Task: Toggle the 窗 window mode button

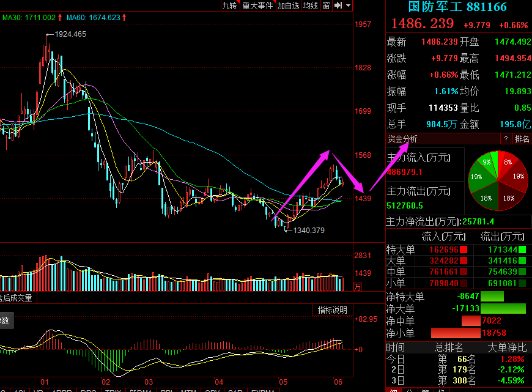Action: click(x=326, y=6)
